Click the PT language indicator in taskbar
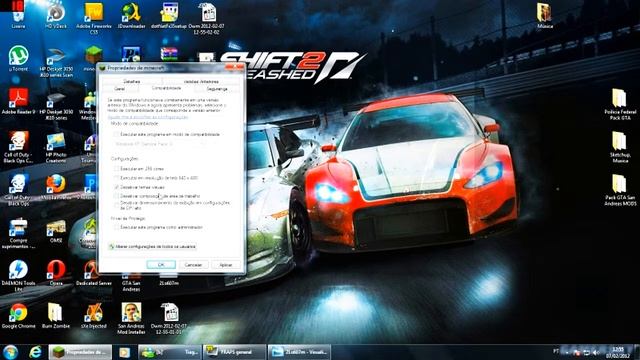The height and width of the screenshot is (360, 640). click(556, 351)
